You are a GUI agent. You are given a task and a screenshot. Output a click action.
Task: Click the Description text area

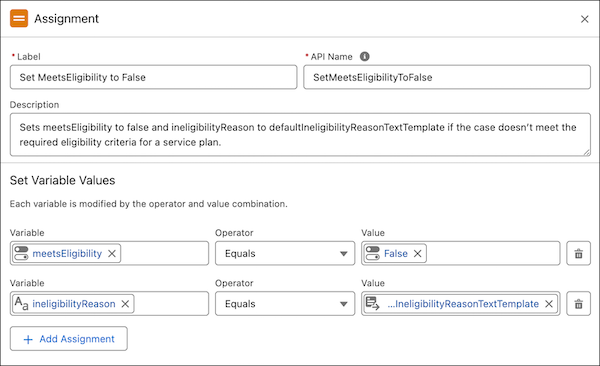click(x=300, y=135)
